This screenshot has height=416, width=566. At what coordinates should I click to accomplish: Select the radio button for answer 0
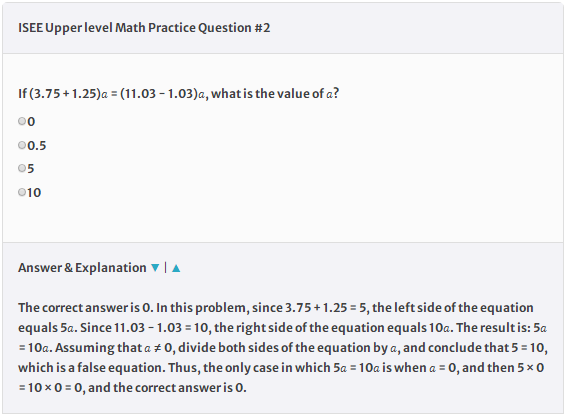22,121
